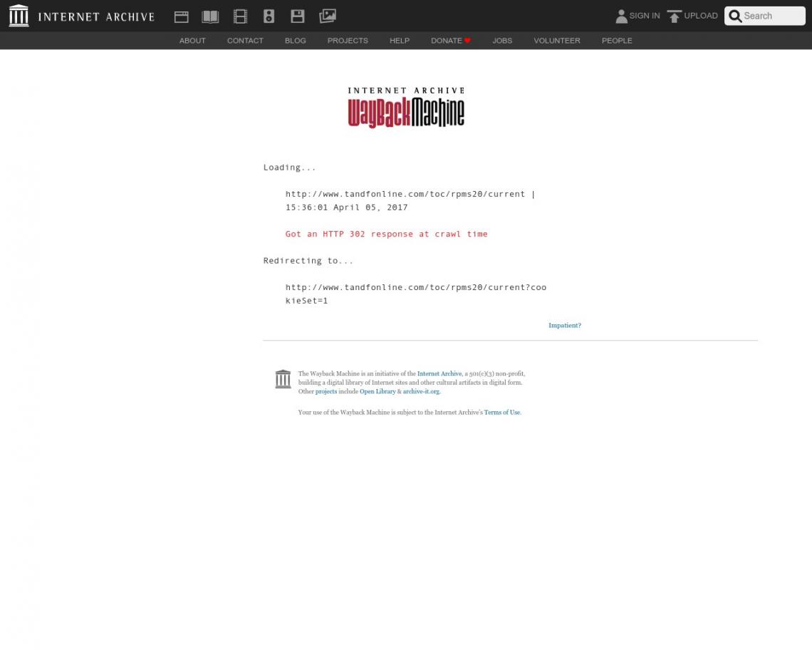Image resolution: width=812 pixels, height=650 pixels.
Task: Click the INTERNET ARCHIVE wordmark in header
Action: pyautogui.click(x=96, y=16)
